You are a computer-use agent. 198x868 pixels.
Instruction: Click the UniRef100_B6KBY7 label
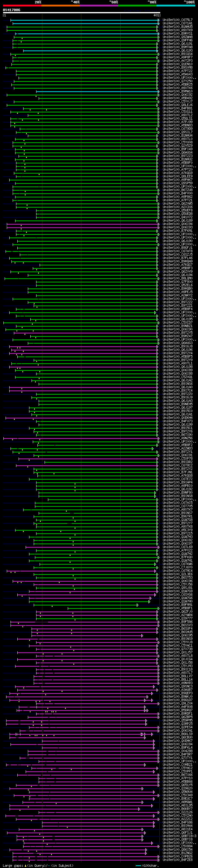coord(178,809)
